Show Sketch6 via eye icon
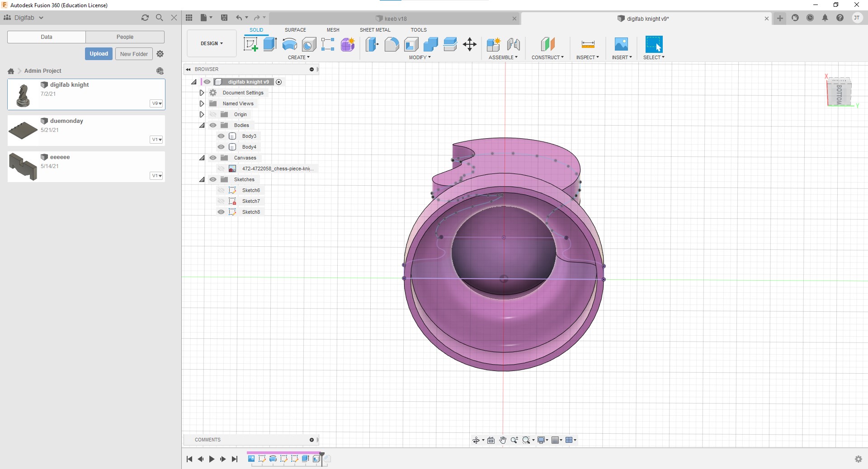The height and width of the screenshot is (469, 868). coord(221,190)
